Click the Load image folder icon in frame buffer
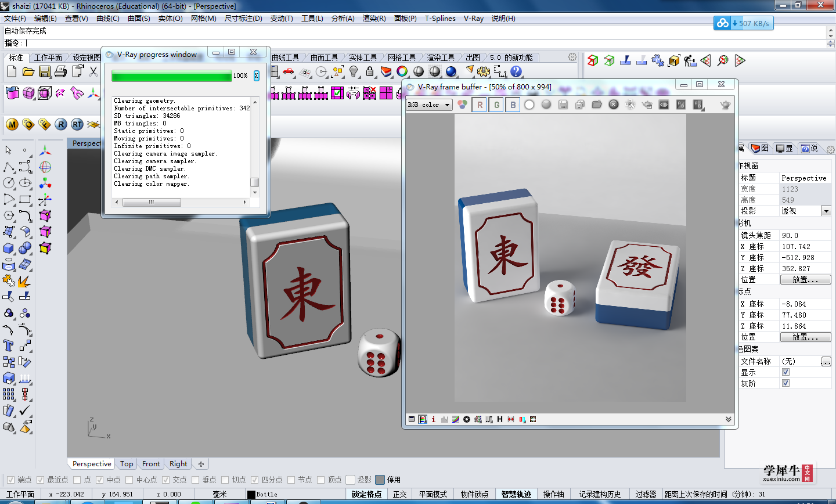This screenshot has width=836, height=504. pyautogui.click(x=596, y=105)
